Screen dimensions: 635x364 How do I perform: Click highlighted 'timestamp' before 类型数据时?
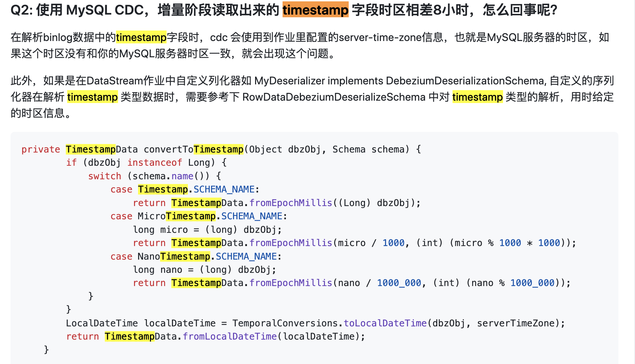[x=92, y=97]
